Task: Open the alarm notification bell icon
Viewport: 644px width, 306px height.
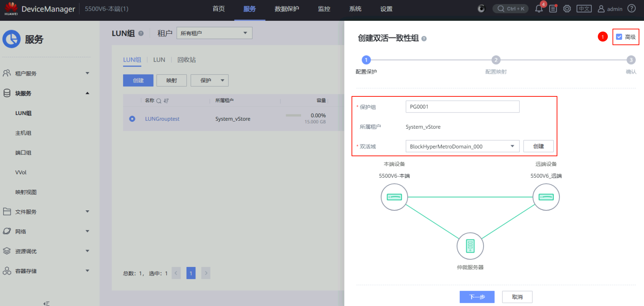Action: (x=539, y=9)
